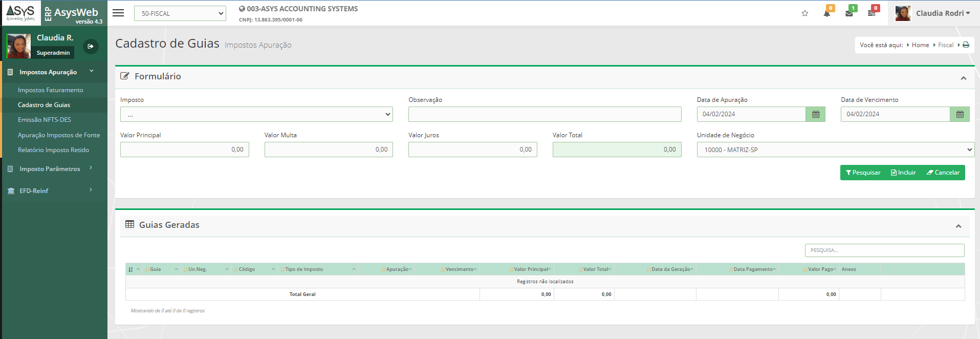The height and width of the screenshot is (339, 980).
Task: Click the favorites star icon
Action: (805, 13)
